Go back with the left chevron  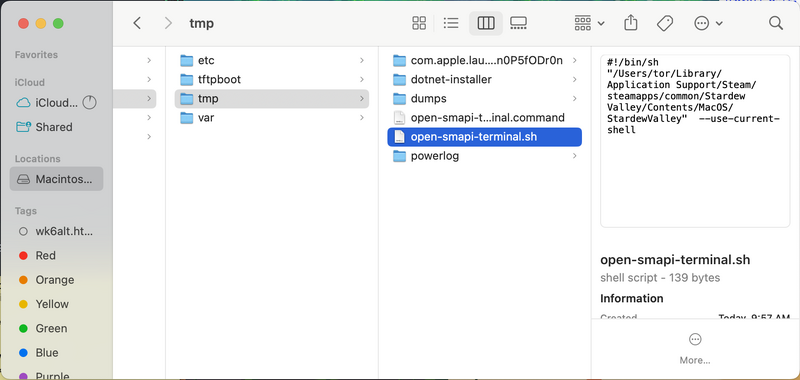pos(137,23)
